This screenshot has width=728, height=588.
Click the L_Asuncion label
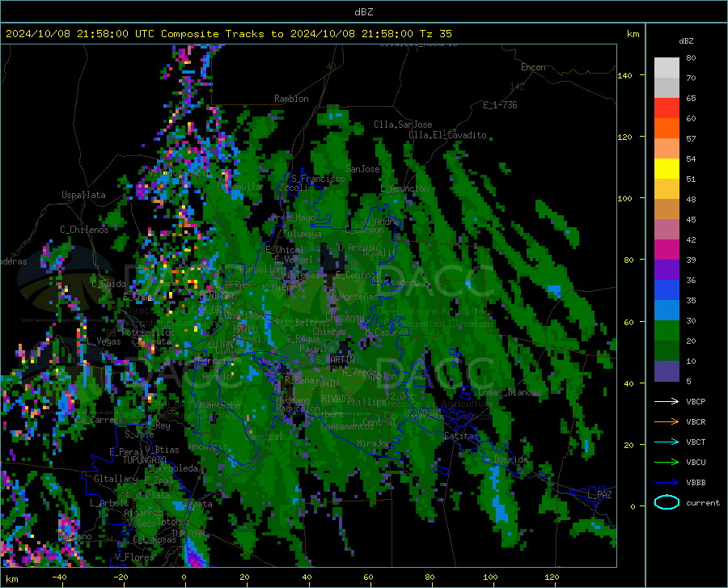click(x=405, y=188)
